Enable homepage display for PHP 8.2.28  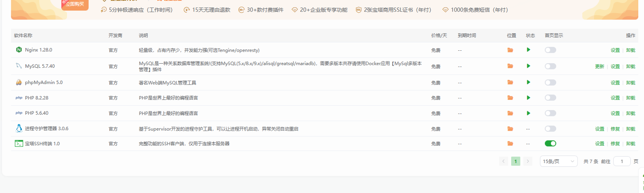550,98
